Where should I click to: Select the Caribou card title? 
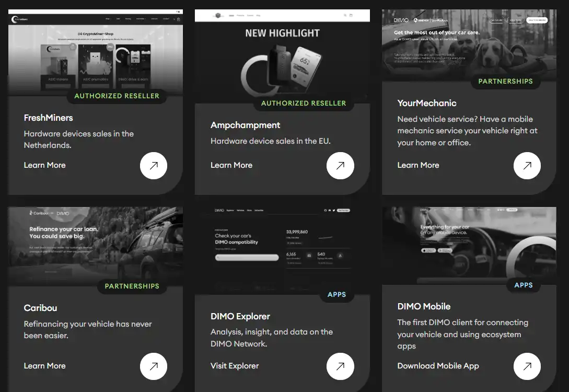pos(40,308)
